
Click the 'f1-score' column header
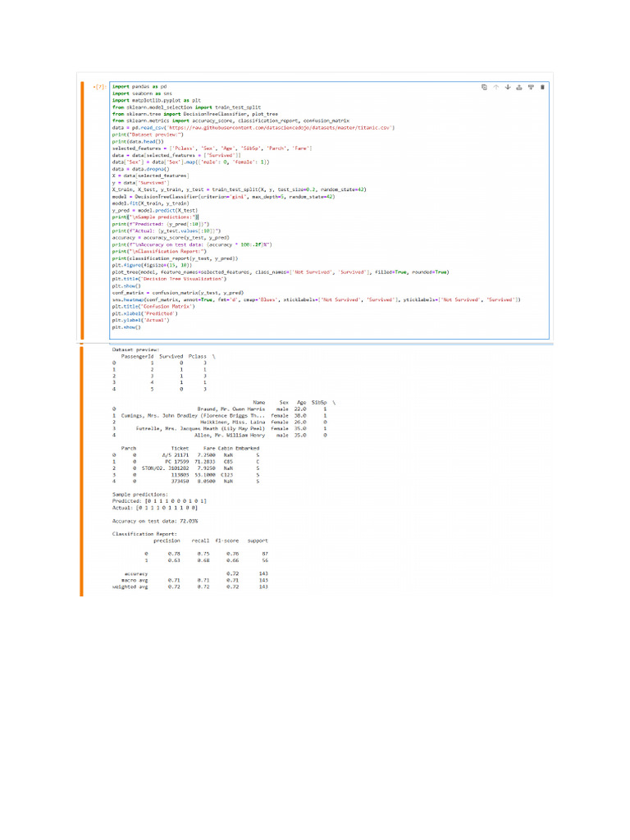(x=226, y=541)
